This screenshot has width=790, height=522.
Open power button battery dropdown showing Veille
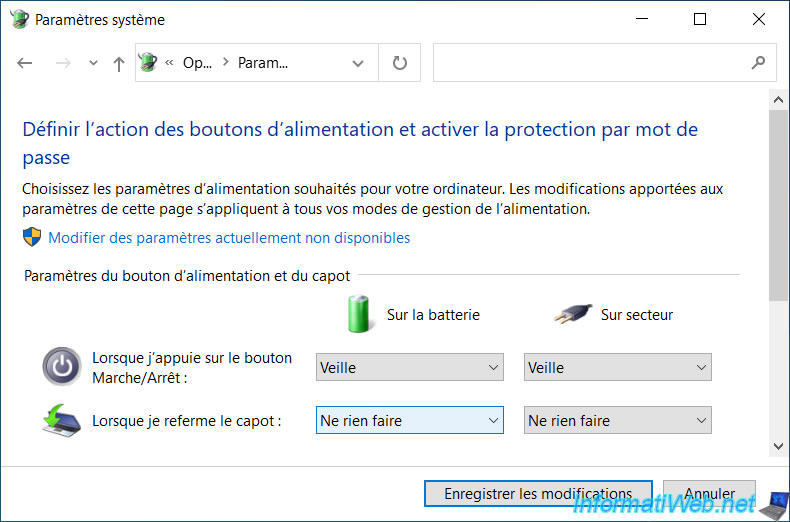pyautogui.click(x=410, y=367)
